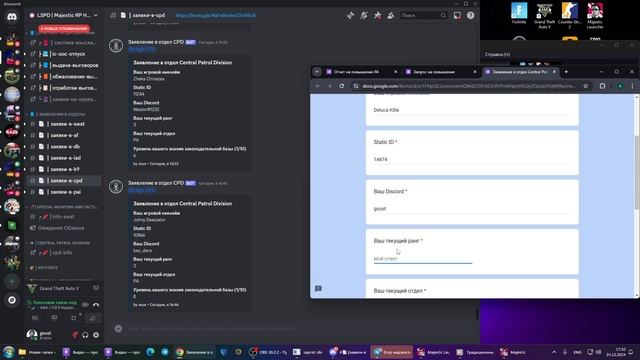
Task: Collapse the Special Weapons and Tactics category
Action: pos(64,207)
